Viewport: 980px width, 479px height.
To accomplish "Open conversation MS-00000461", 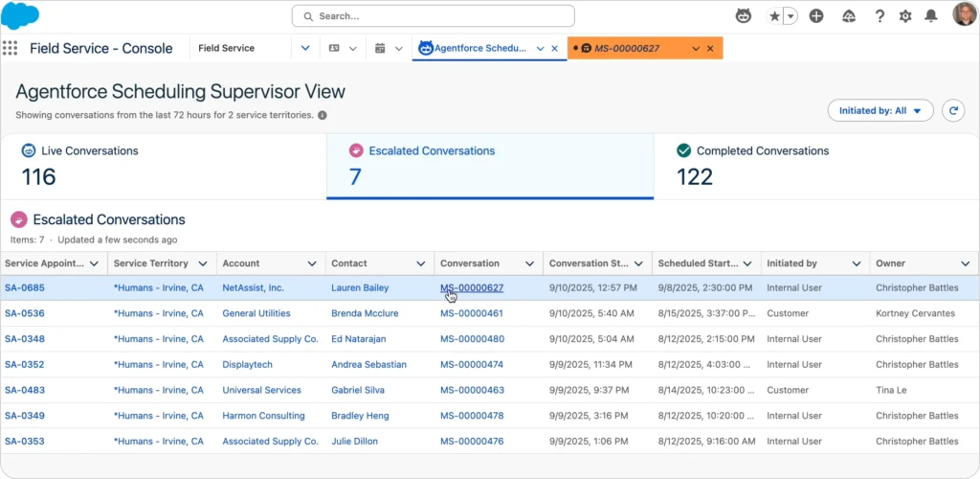I will [472, 313].
